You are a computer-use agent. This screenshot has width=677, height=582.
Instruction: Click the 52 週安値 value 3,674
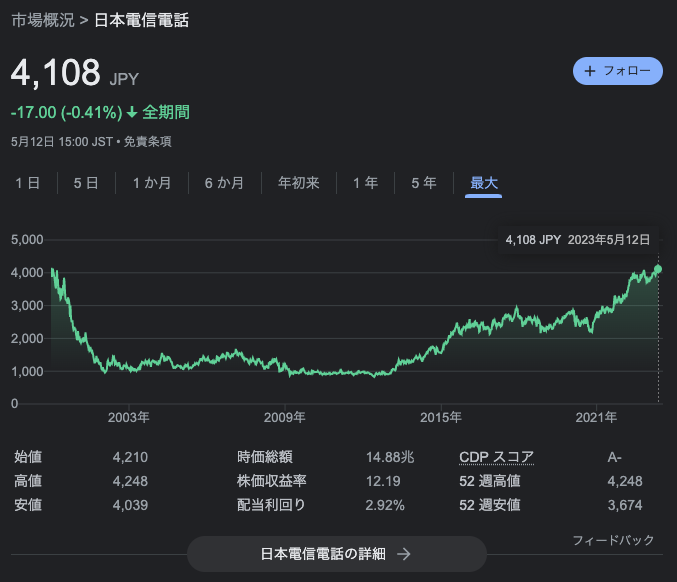pos(625,505)
